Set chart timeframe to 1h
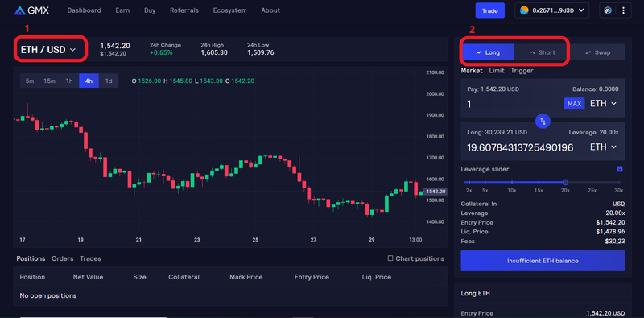This screenshot has width=644, height=318. 69,81
